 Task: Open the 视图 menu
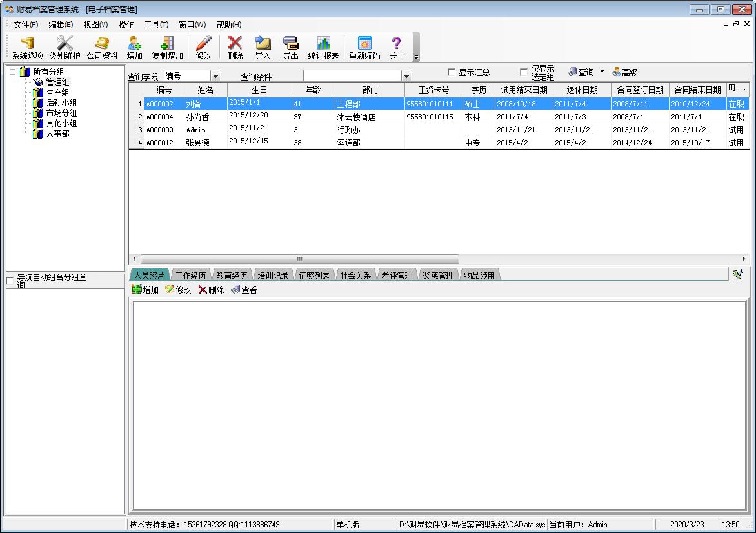[95, 25]
